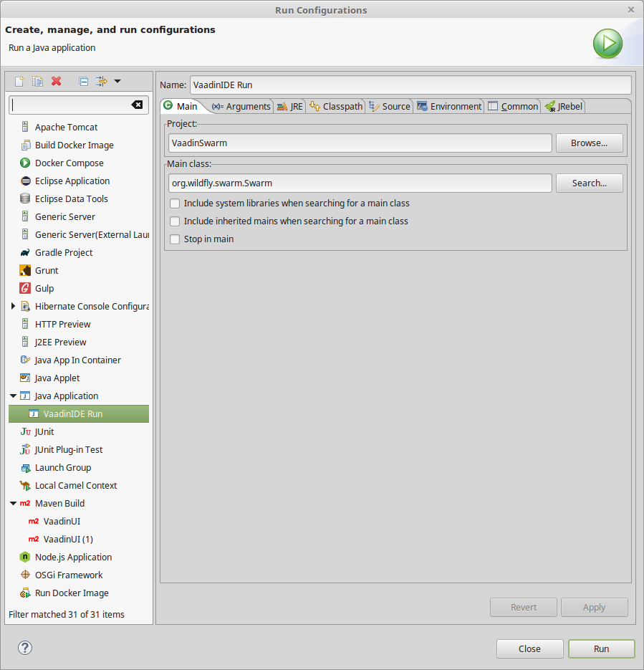Click the OSGi Framework icon
The width and height of the screenshot is (644, 670).
point(25,575)
